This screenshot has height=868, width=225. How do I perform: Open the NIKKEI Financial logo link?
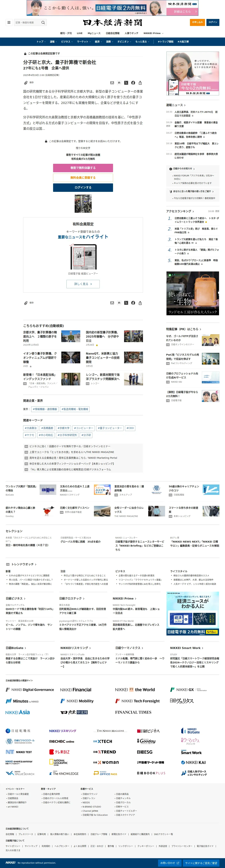tap(76, 690)
